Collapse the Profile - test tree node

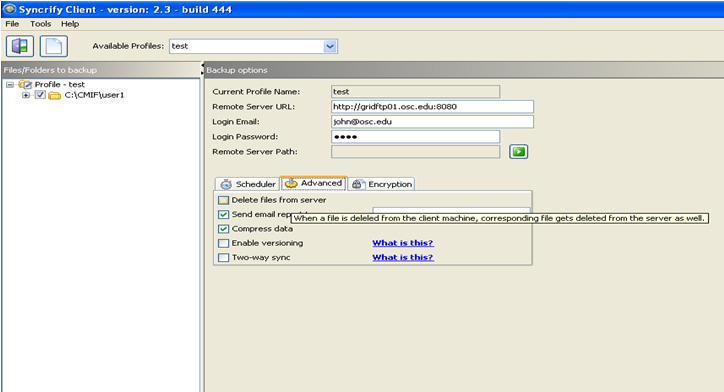pos(10,84)
